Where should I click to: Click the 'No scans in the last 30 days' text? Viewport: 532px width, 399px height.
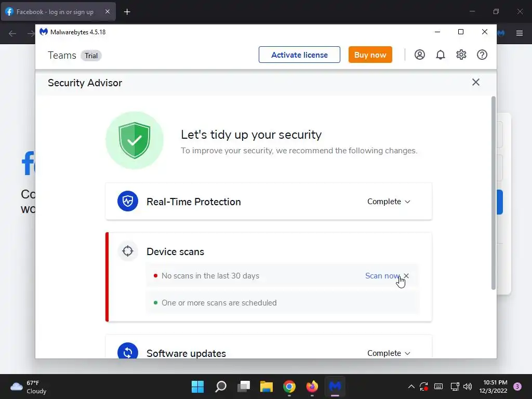(210, 276)
